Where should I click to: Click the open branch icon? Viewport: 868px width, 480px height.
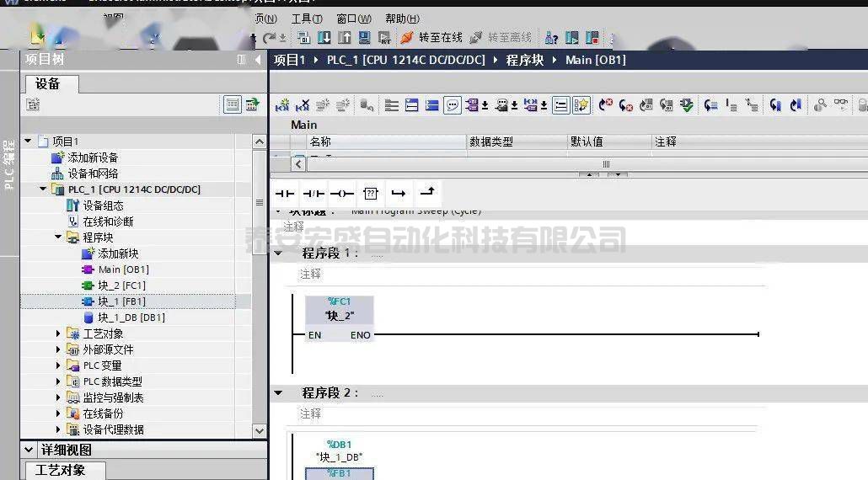[399, 193]
